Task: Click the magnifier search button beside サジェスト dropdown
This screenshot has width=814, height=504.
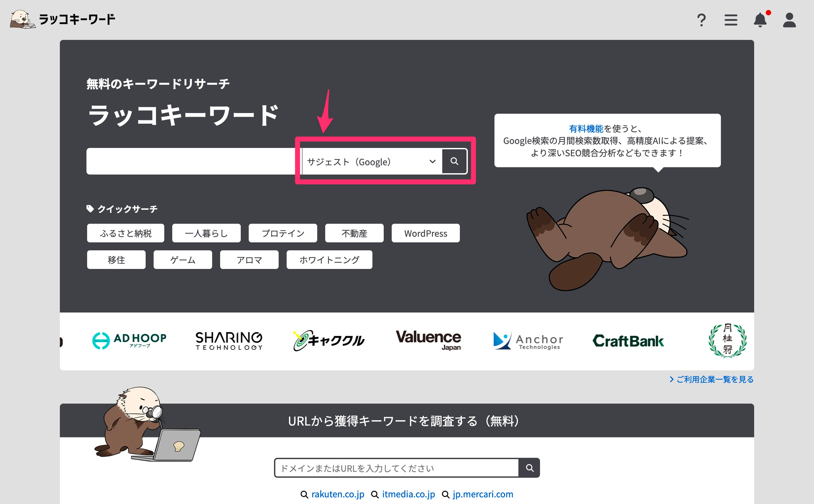Action: click(454, 161)
